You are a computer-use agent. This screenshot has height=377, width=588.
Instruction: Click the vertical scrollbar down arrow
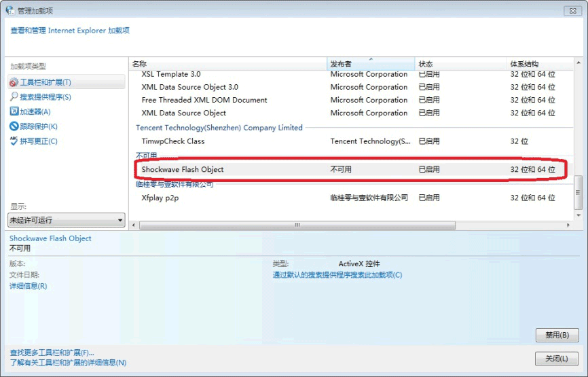tap(578, 215)
